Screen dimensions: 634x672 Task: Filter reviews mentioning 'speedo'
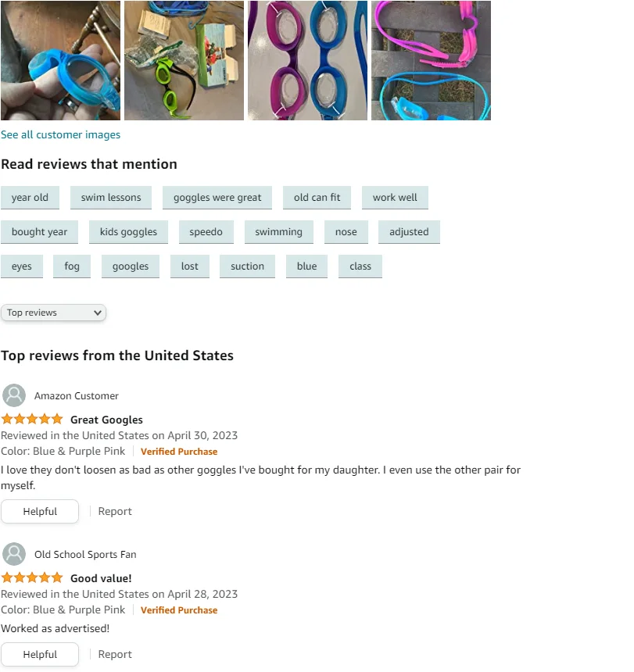pos(206,232)
